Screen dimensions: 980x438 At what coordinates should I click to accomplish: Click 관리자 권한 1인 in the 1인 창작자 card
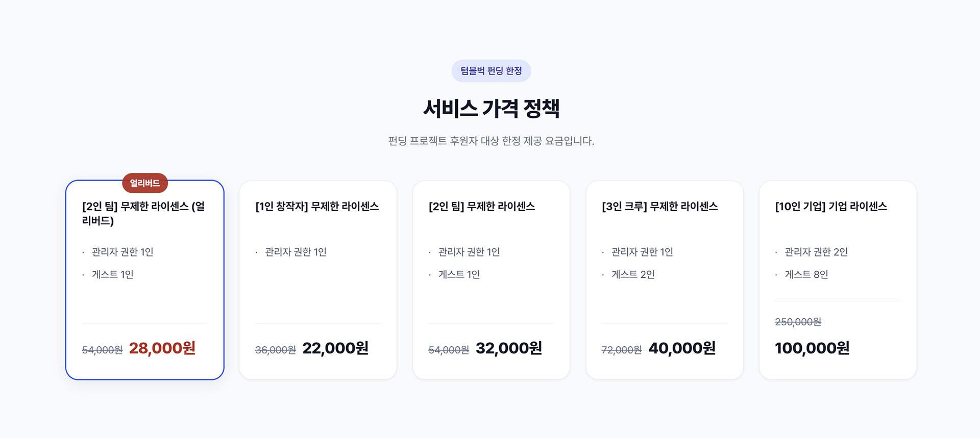point(296,252)
